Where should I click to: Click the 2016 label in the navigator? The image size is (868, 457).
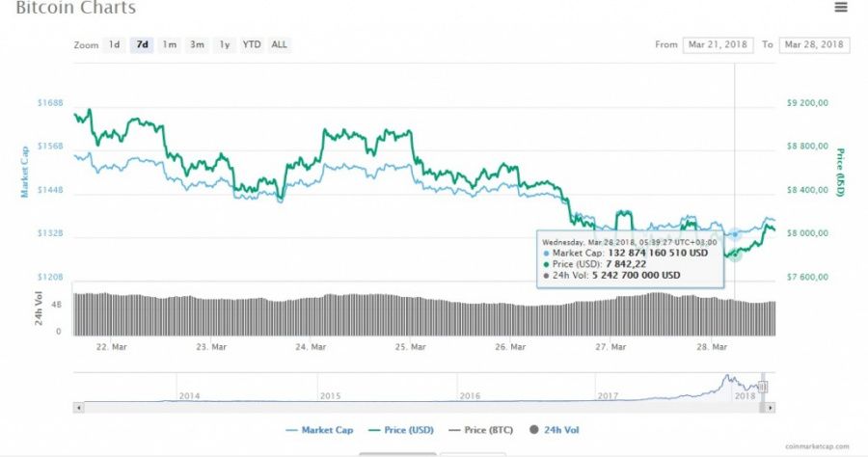tap(470, 396)
